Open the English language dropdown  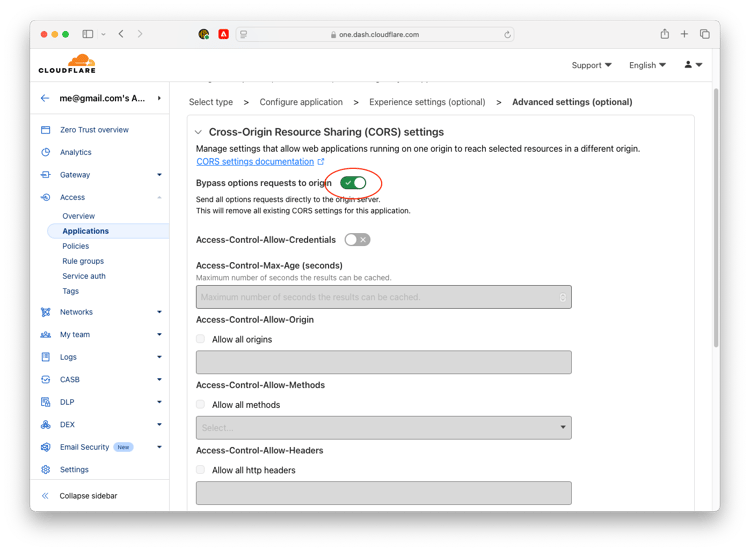coord(647,65)
